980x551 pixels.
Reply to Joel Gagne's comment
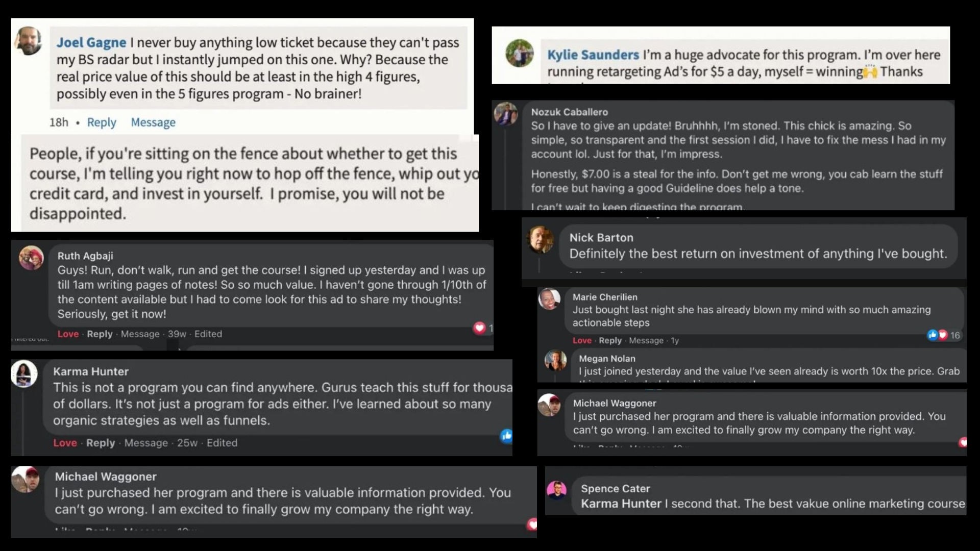(102, 122)
